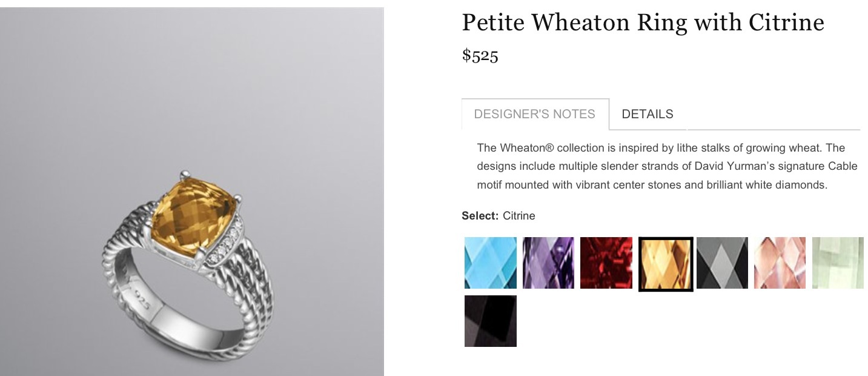Click the 'Select: Citrine' label

[x=498, y=216]
